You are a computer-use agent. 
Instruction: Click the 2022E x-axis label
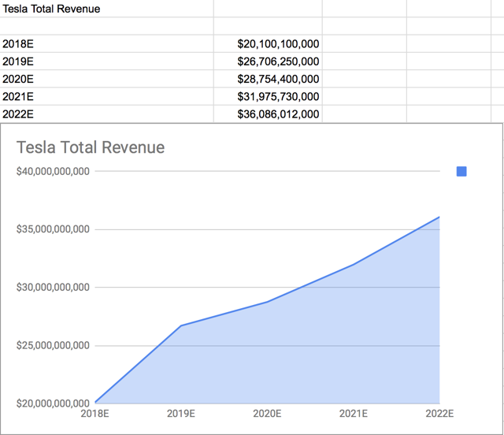click(x=439, y=414)
